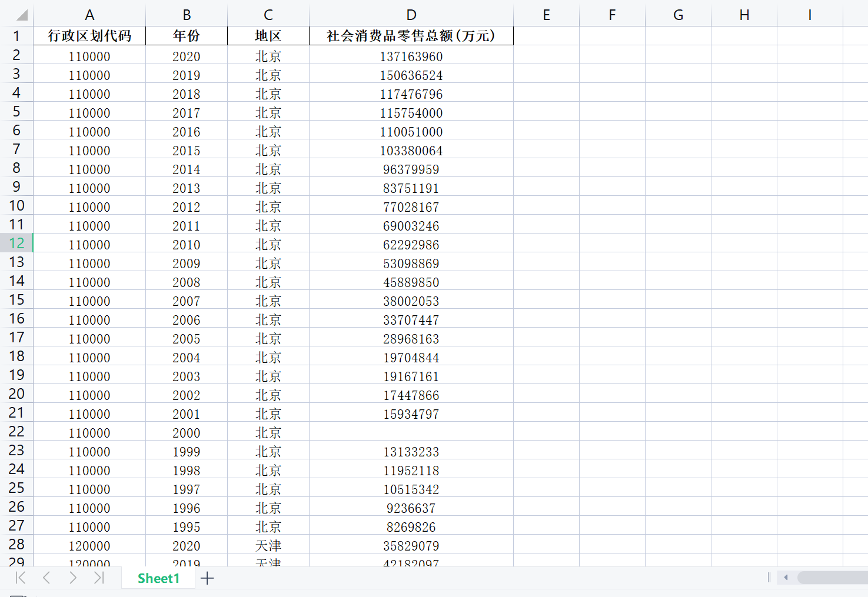Click cell containing 137163960
The image size is (868, 597).
tap(411, 56)
